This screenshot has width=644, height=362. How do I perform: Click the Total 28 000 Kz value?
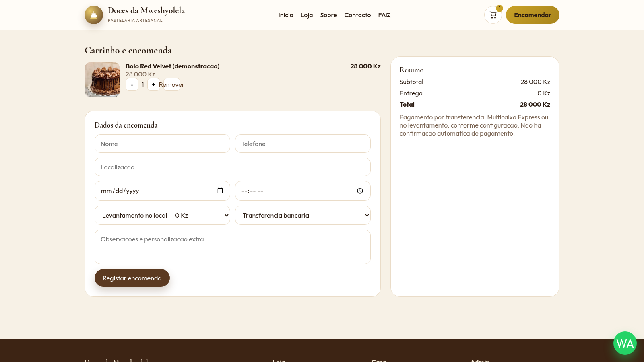click(535, 104)
